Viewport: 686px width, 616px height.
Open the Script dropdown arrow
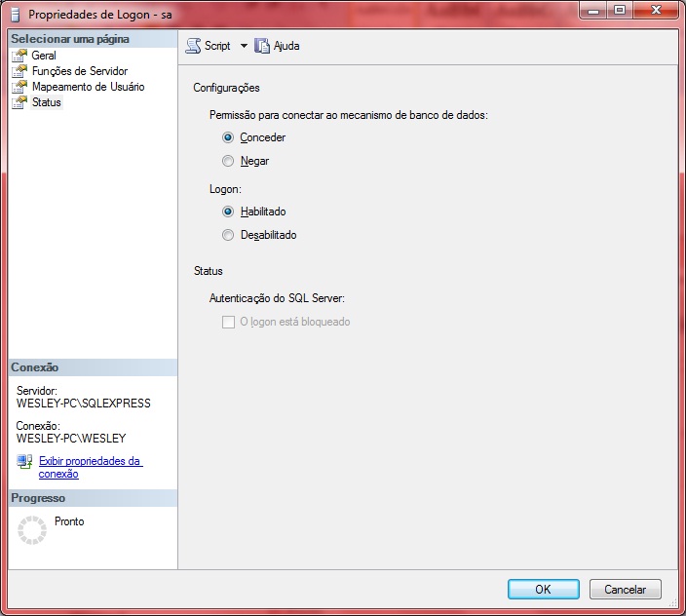244,46
